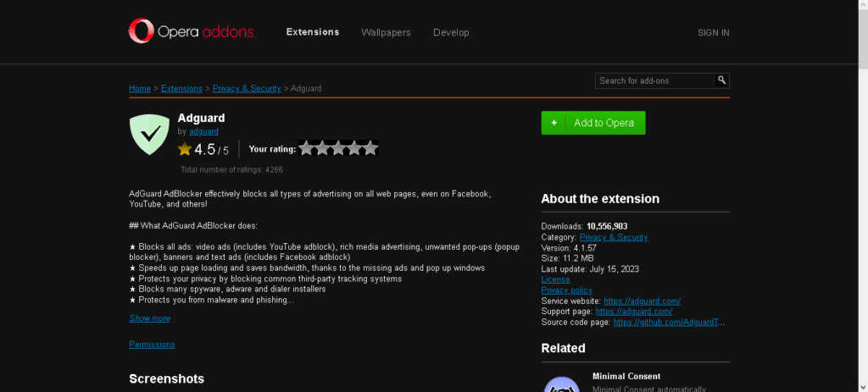This screenshot has height=392, width=868.
Task: Click the Screenshots heading
Action: [x=167, y=378]
